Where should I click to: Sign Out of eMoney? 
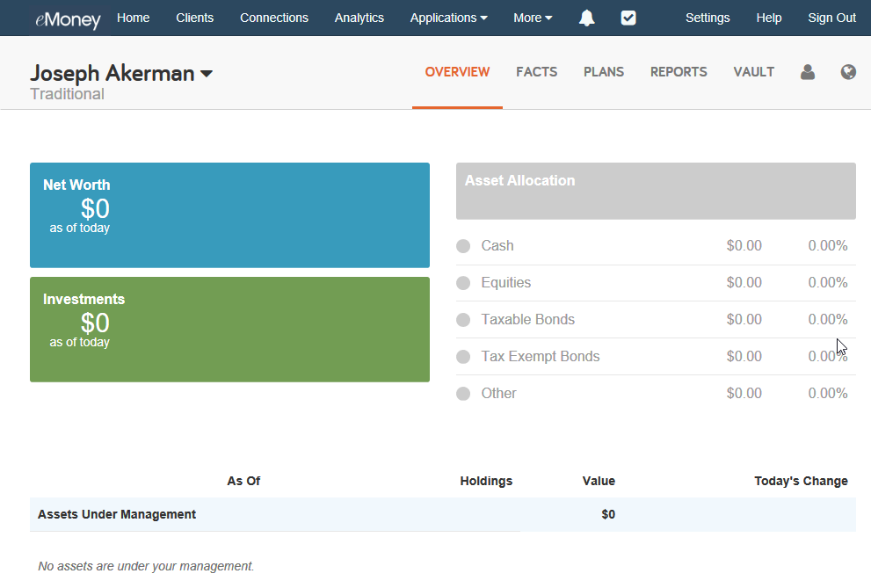click(831, 17)
